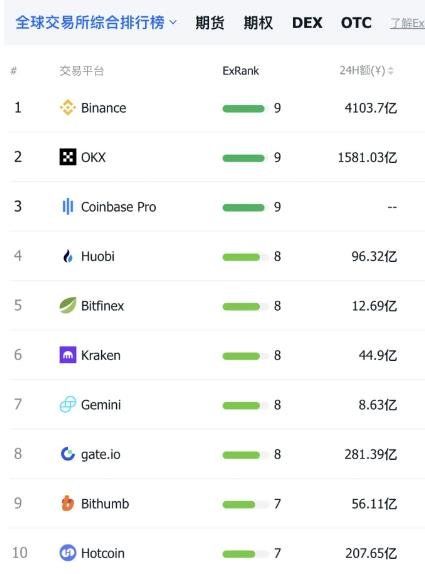Open the DEX tab
The width and height of the screenshot is (425, 574).
tap(307, 23)
